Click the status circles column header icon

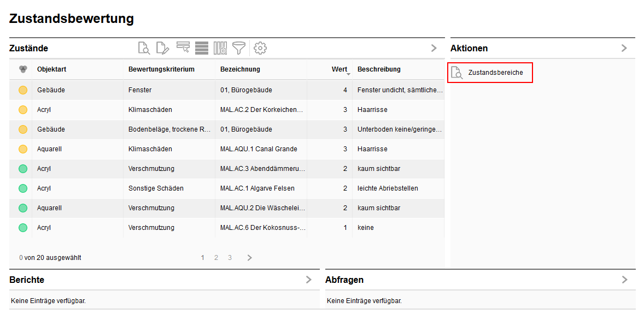(23, 69)
